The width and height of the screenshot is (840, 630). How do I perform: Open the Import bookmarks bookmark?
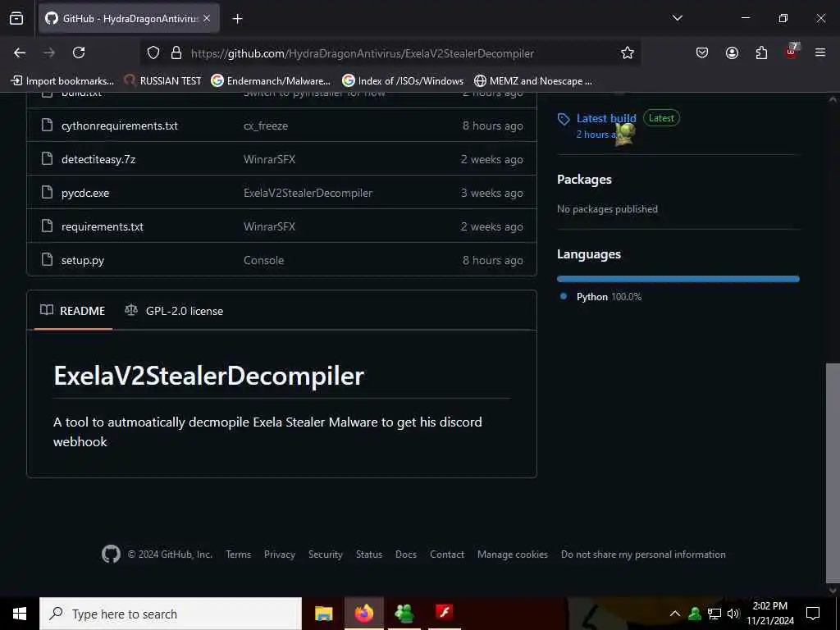(x=62, y=81)
